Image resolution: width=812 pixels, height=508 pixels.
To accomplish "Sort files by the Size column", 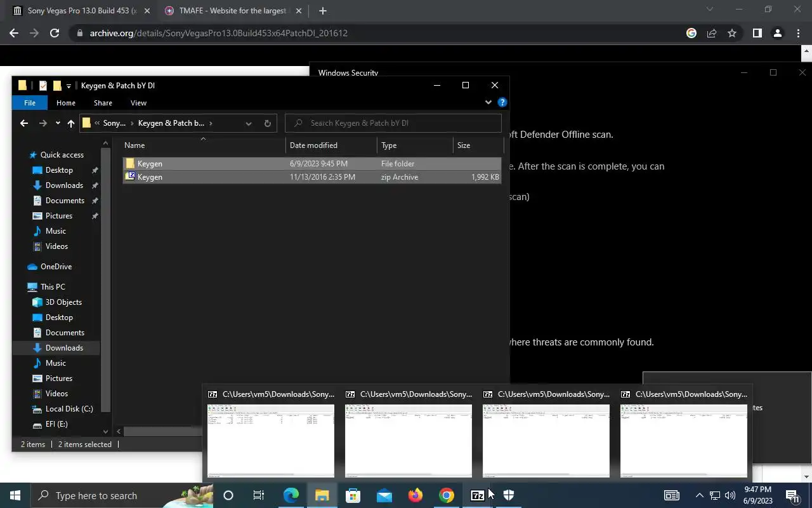I will 478,145.
